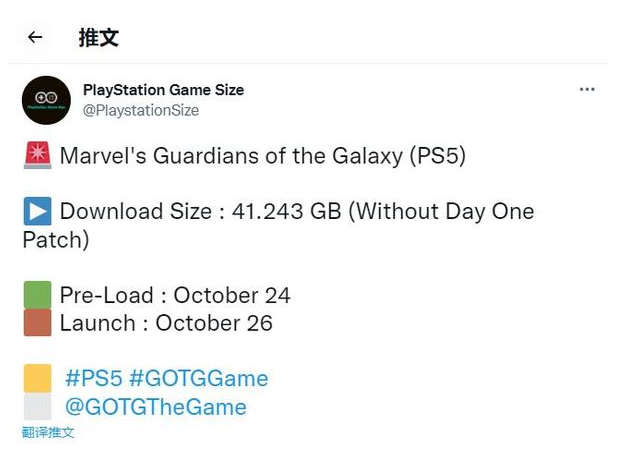
Task: Translate the tweet via 翻译推文
Action: click(48, 432)
